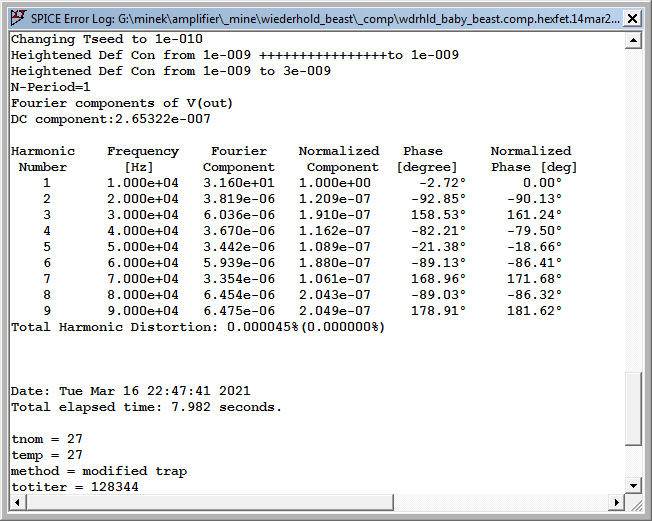
Task: Click the horizontal scrollbar right arrow
Action: click(x=616, y=502)
